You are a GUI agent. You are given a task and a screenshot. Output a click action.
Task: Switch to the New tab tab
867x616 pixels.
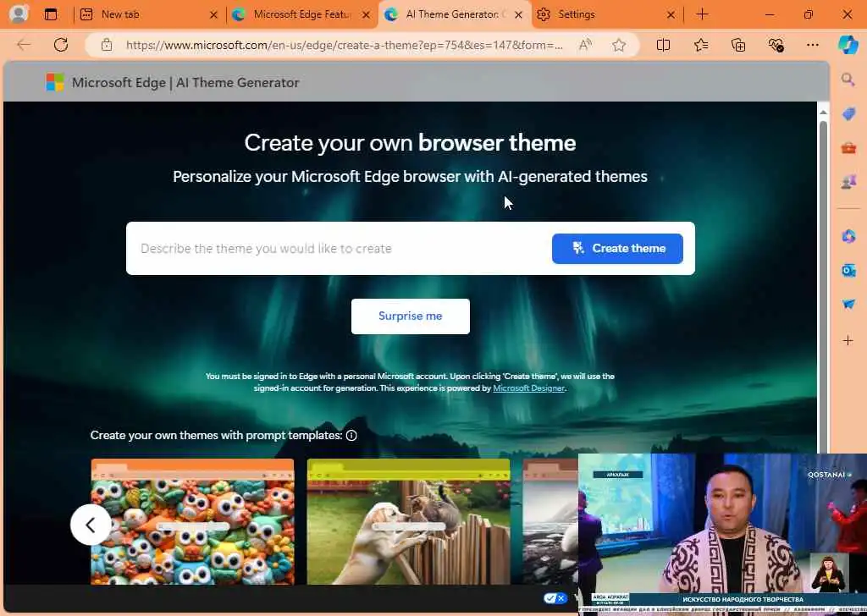click(147, 14)
